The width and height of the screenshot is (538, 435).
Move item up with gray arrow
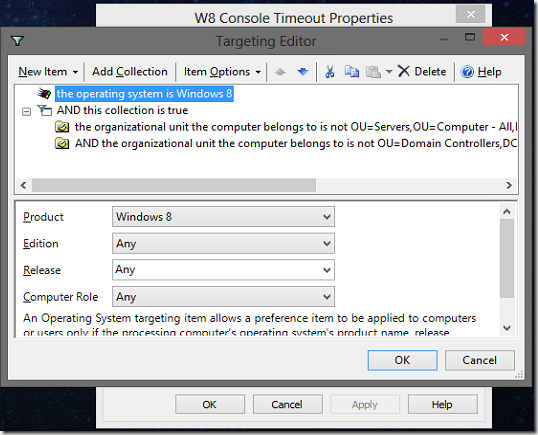click(x=280, y=72)
